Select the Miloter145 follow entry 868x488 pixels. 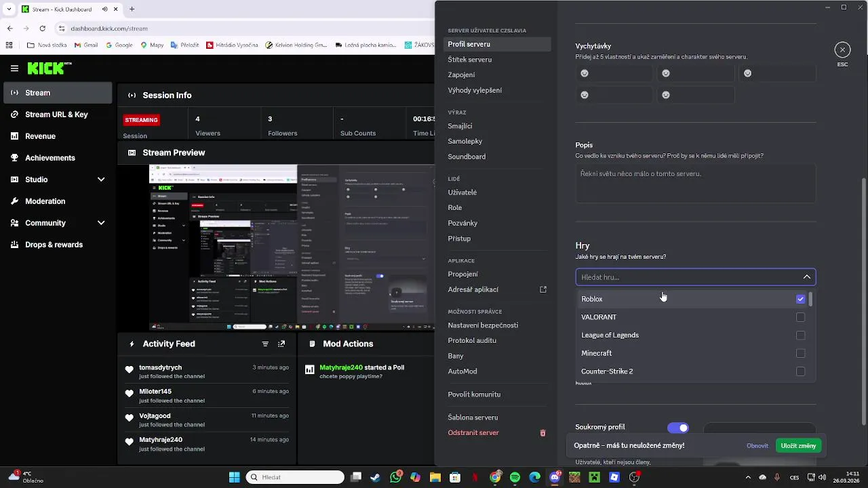pos(207,396)
